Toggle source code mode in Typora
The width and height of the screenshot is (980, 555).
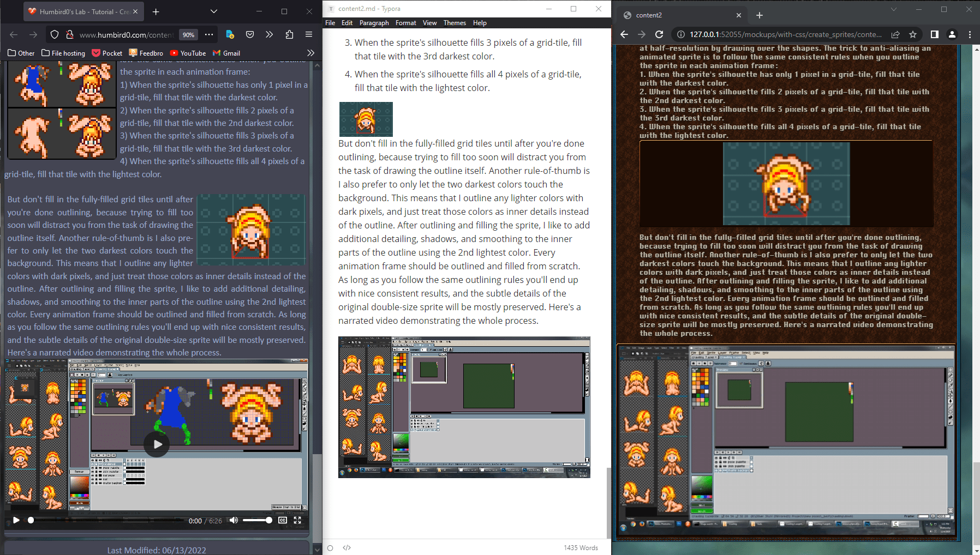coord(346,547)
